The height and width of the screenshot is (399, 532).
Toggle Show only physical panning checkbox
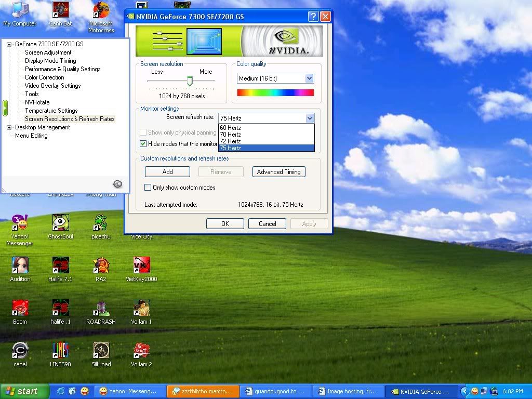pos(143,132)
